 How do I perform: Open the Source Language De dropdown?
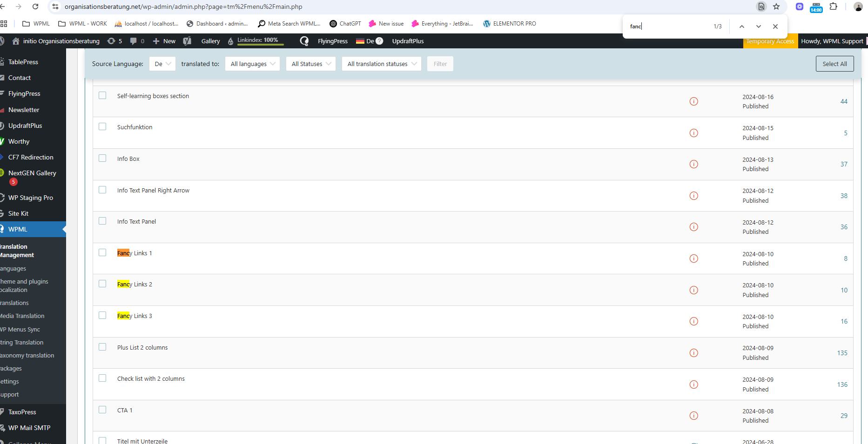[162, 64]
